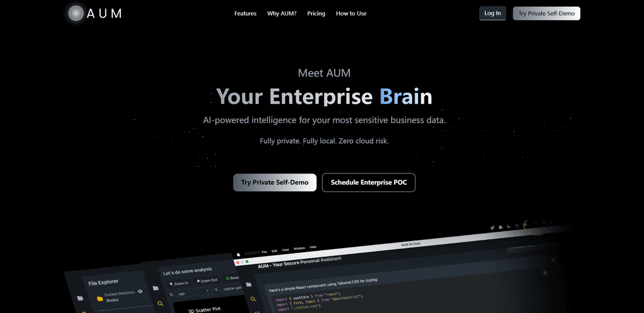The image size is (644, 313).
Task: Open the File menu in AUM window
Action: tap(265, 252)
